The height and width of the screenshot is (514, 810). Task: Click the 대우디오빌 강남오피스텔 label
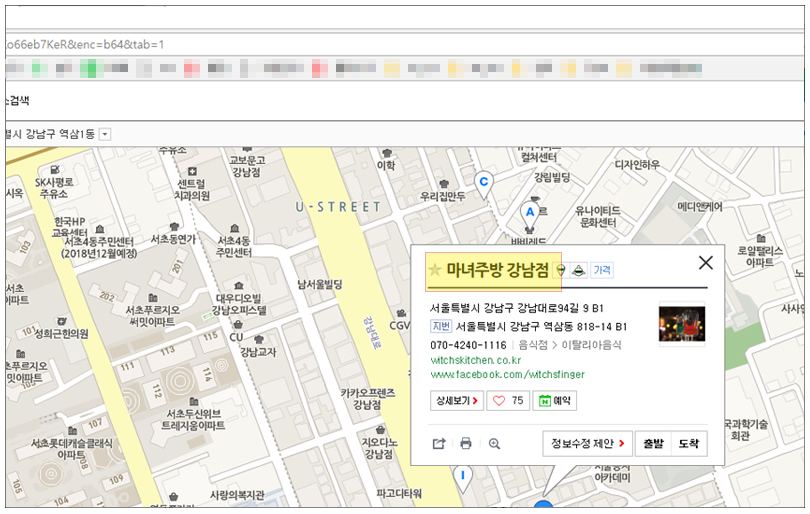(239, 304)
